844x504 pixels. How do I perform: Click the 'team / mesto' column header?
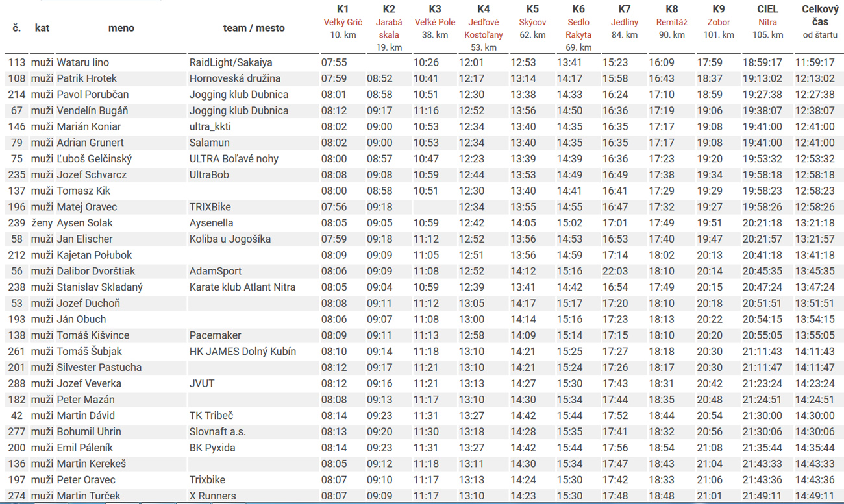(x=254, y=28)
